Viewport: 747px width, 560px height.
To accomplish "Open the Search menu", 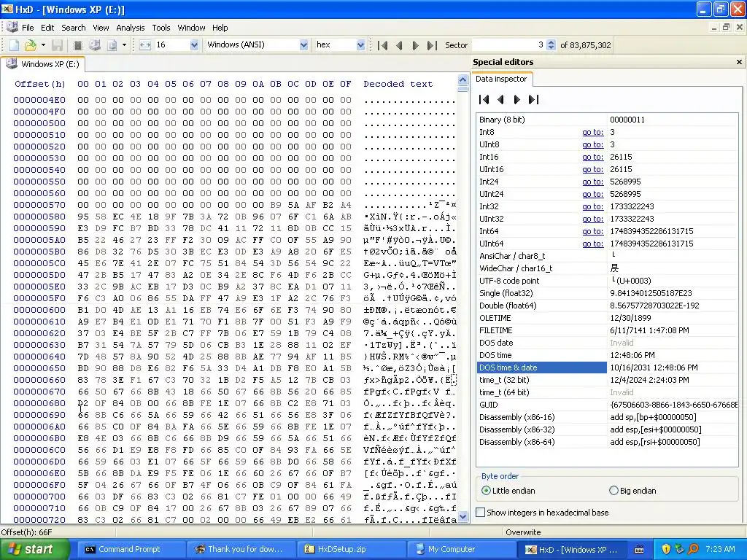I will tap(74, 28).
